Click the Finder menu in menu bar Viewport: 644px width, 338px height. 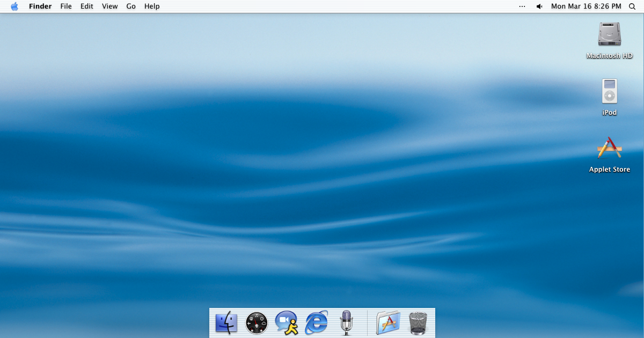pos(40,6)
